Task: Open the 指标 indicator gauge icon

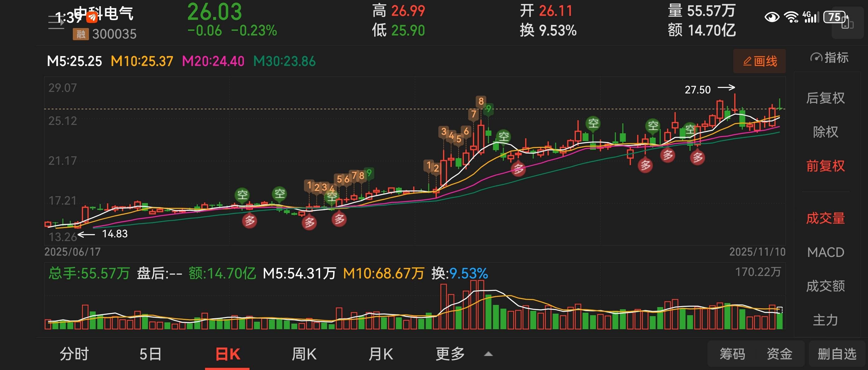Action: click(816, 58)
